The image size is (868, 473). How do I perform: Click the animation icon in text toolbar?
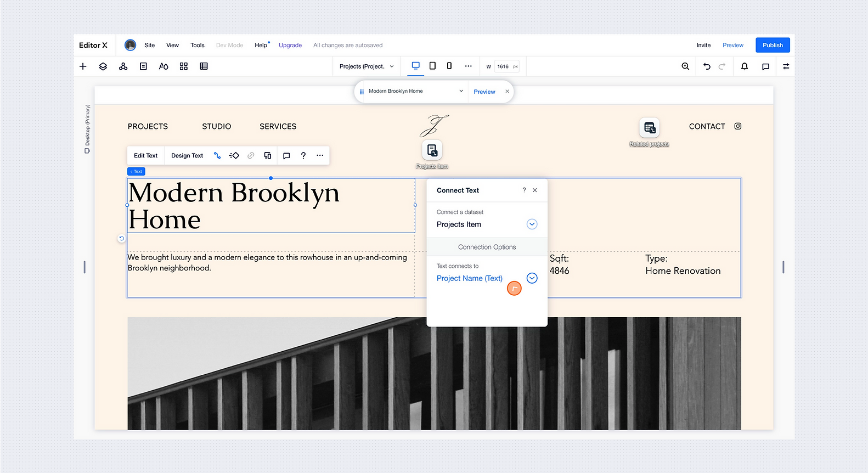pyautogui.click(x=234, y=155)
